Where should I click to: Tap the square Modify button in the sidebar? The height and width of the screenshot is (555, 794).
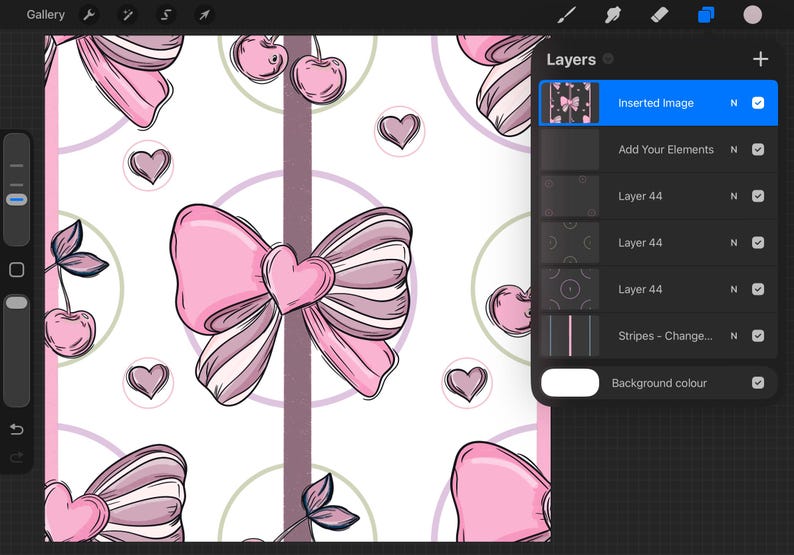click(x=17, y=269)
